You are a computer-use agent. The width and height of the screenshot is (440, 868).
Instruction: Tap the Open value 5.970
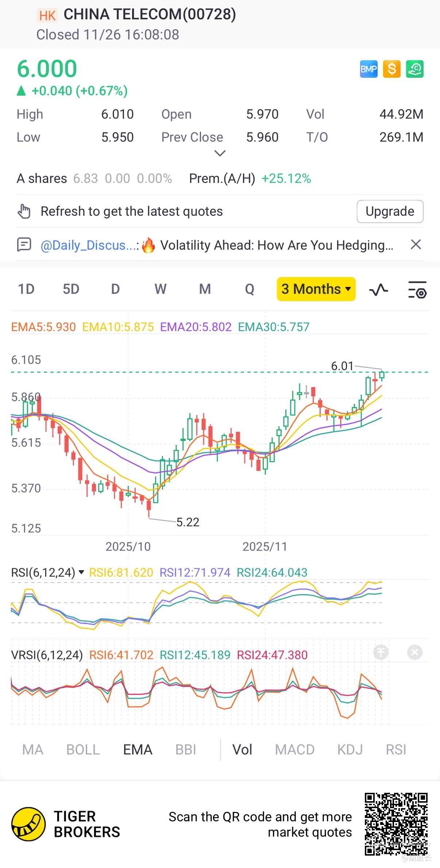[x=262, y=114]
